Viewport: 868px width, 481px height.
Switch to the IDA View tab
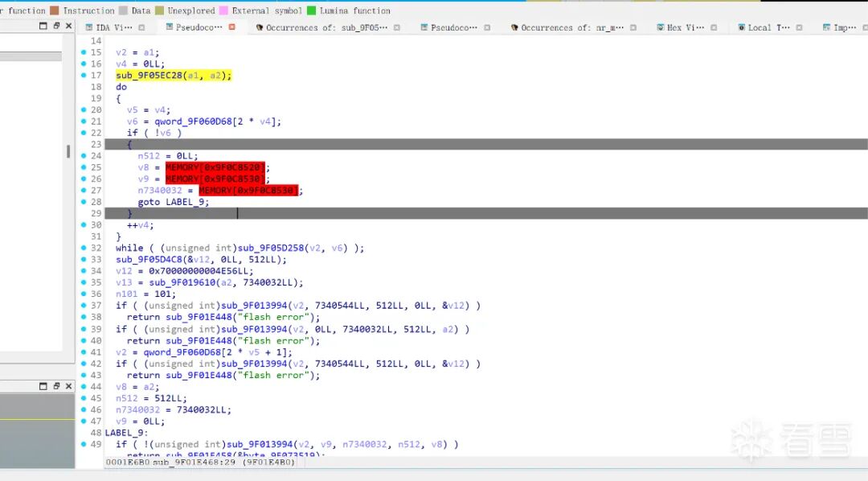113,27
